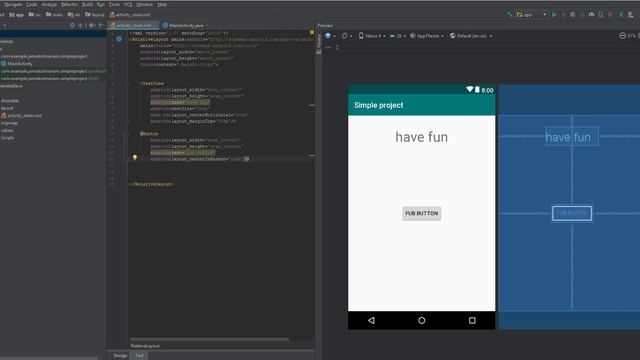The image size is (640, 360).
Task: Select mipmap folder in project tree
Action: point(9,123)
